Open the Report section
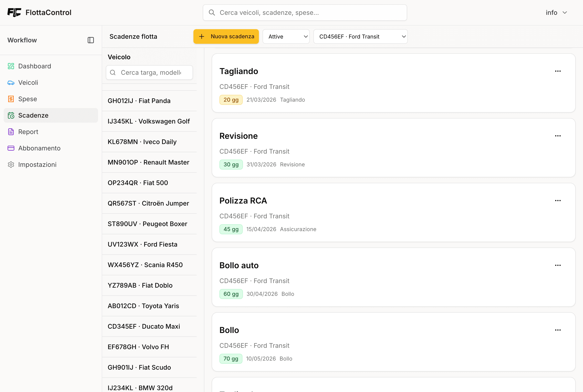This screenshot has width=583, height=392. coord(28,132)
